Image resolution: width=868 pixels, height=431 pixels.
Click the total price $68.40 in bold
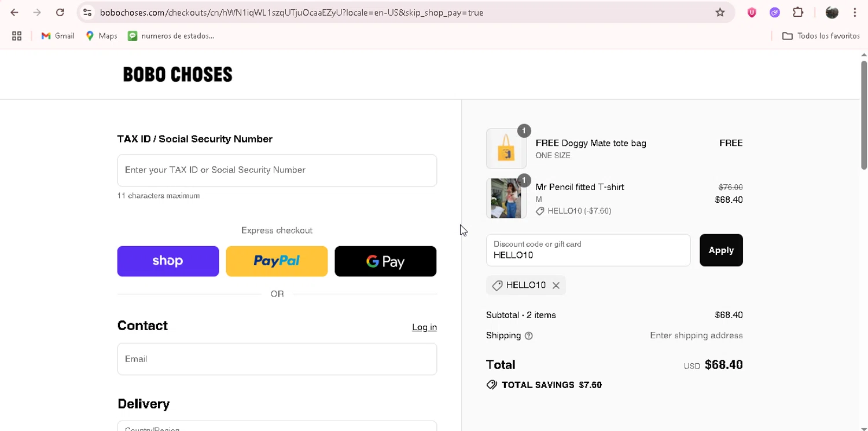724,365
